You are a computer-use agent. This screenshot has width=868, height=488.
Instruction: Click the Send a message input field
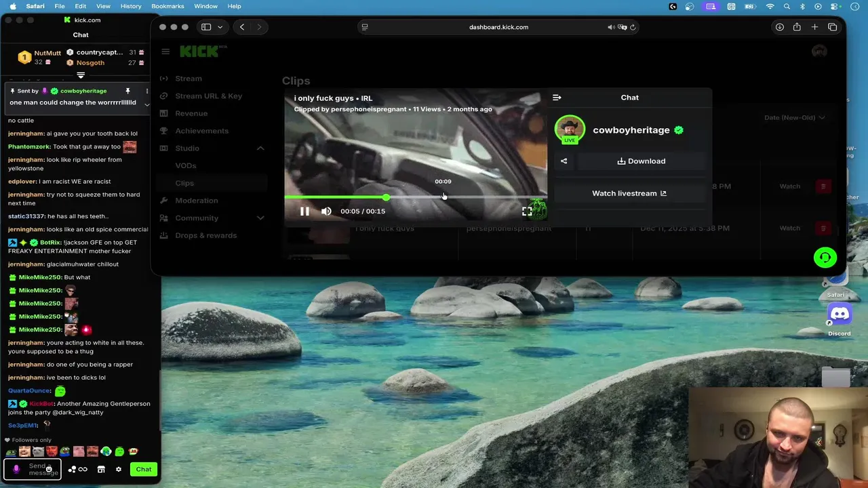click(x=33, y=469)
